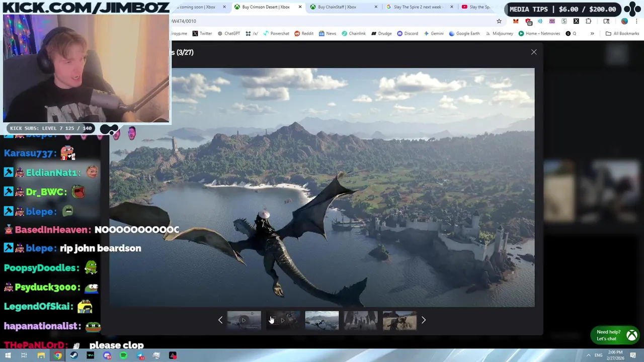644x362 pixels.
Task: Close the coming soon Xbox tab
Action: click(x=224, y=7)
